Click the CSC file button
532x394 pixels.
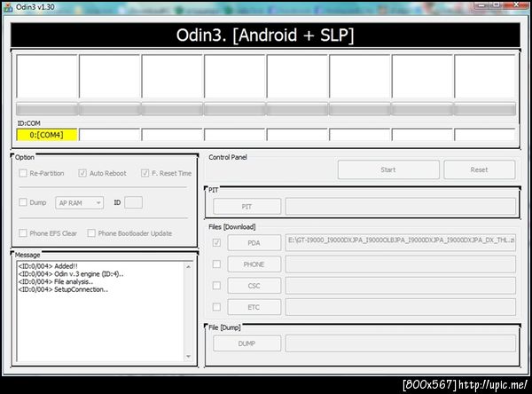point(254,286)
